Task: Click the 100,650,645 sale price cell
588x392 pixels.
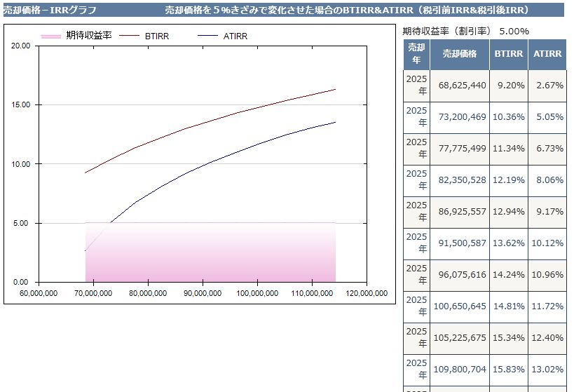Action: 461,306
